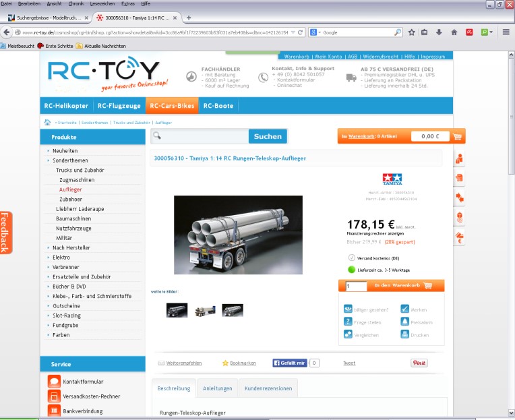The image size is (515, 420).
Task: Open Erste Schritte bookmark
Action: click(55, 46)
